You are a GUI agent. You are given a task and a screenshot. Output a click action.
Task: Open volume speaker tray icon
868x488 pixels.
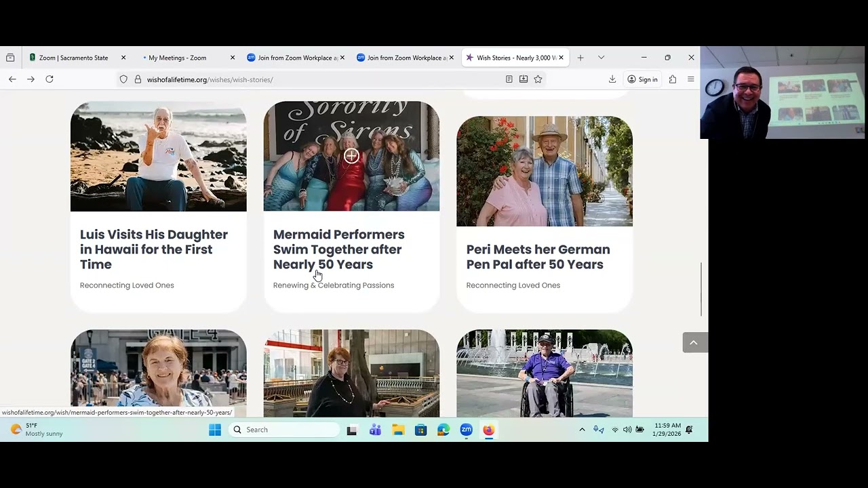pos(627,430)
